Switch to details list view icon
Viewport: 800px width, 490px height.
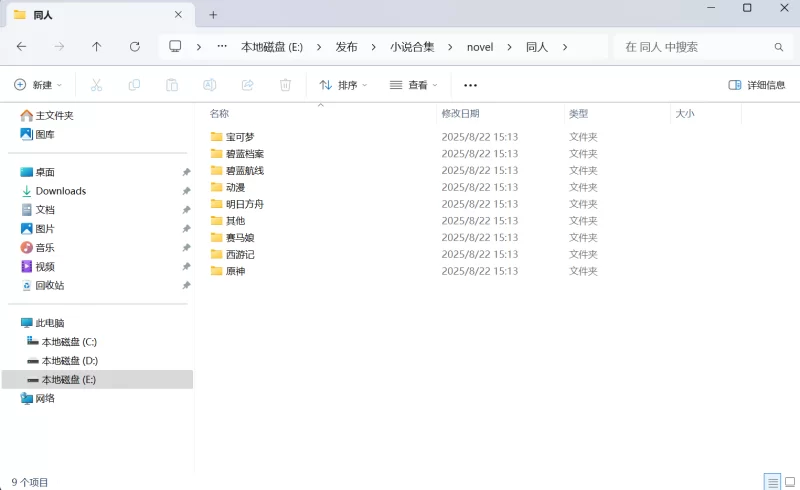(x=772, y=482)
